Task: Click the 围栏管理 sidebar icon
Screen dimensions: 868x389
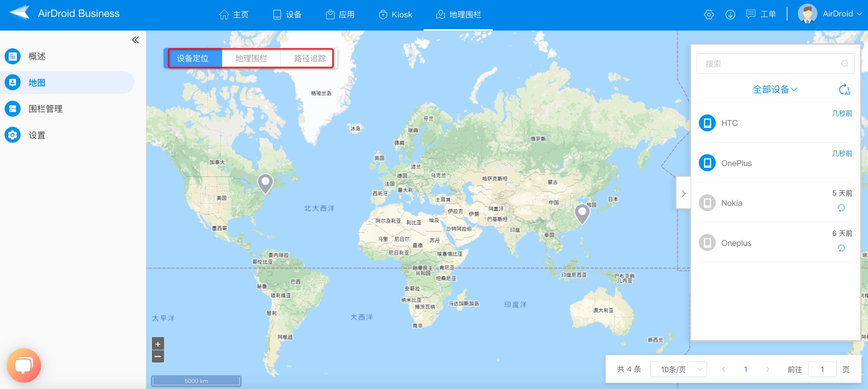Action: pos(13,109)
